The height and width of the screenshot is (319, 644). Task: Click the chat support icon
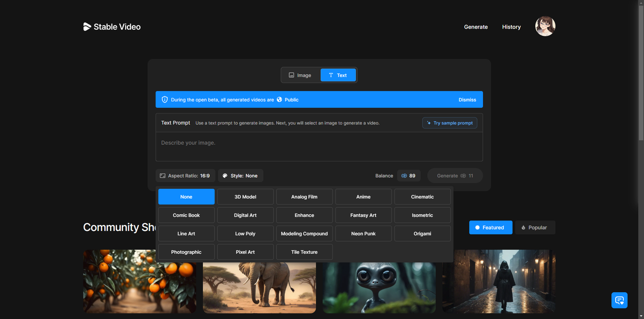[619, 300]
